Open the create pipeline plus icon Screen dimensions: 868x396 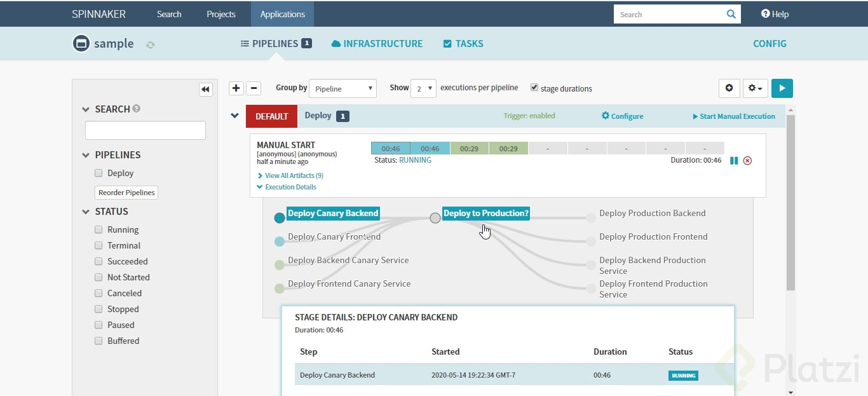pyautogui.click(x=235, y=88)
